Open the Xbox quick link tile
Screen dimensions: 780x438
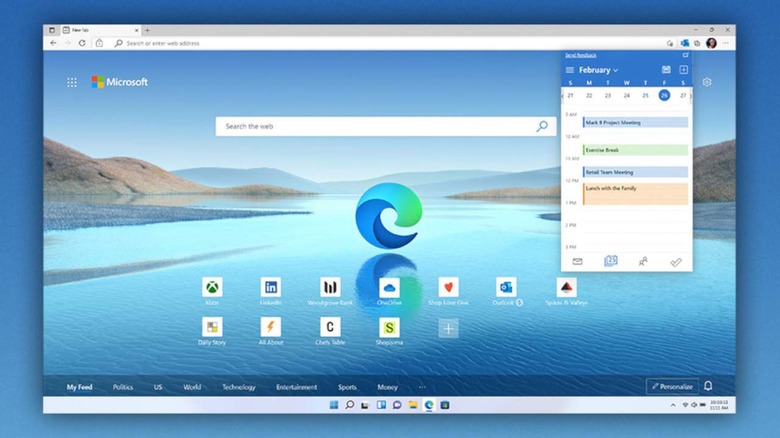click(213, 288)
